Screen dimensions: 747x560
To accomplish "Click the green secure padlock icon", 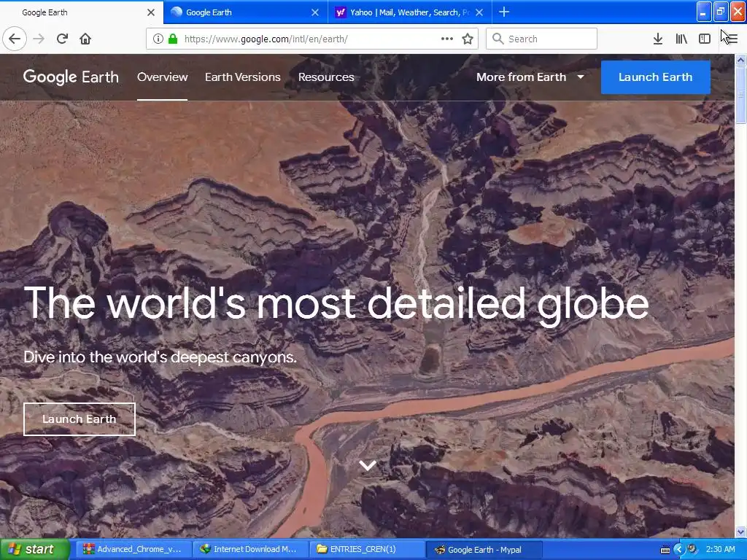I will pyautogui.click(x=173, y=39).
